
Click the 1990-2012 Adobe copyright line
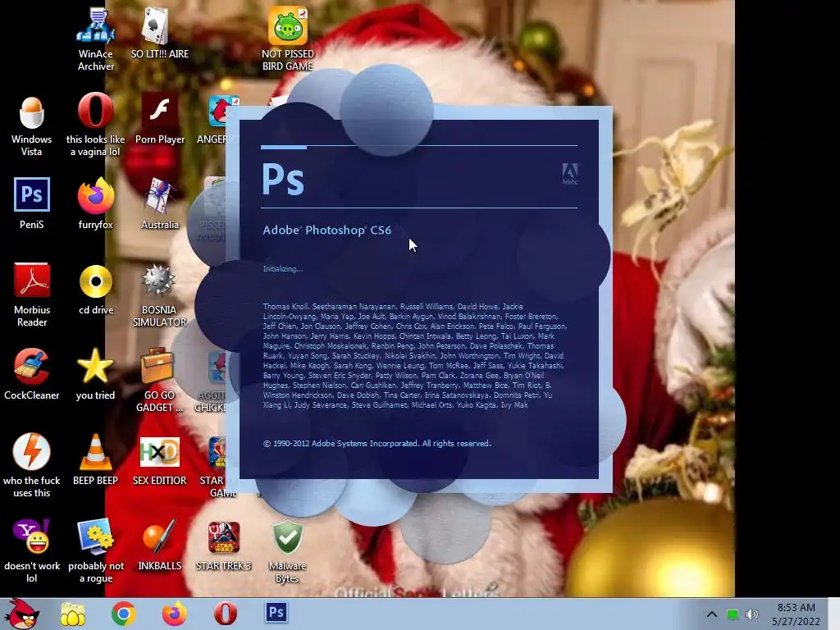point(377,444)
